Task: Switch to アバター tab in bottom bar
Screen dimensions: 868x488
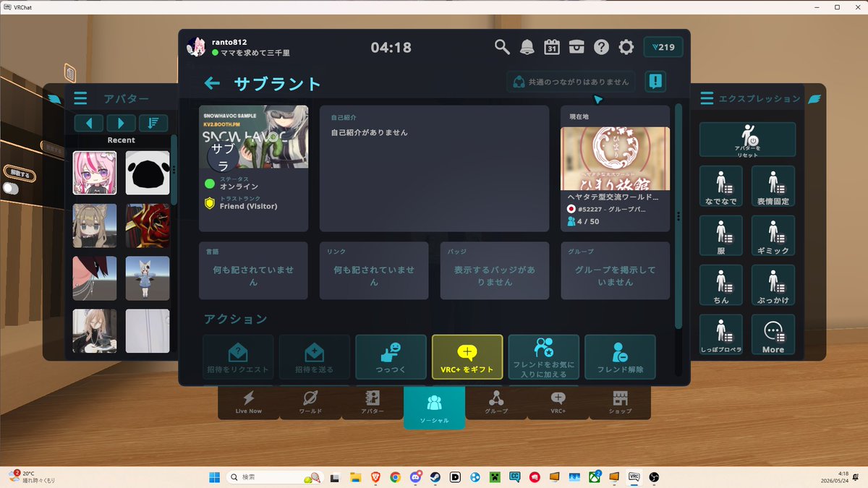Action: click(372, 402)
